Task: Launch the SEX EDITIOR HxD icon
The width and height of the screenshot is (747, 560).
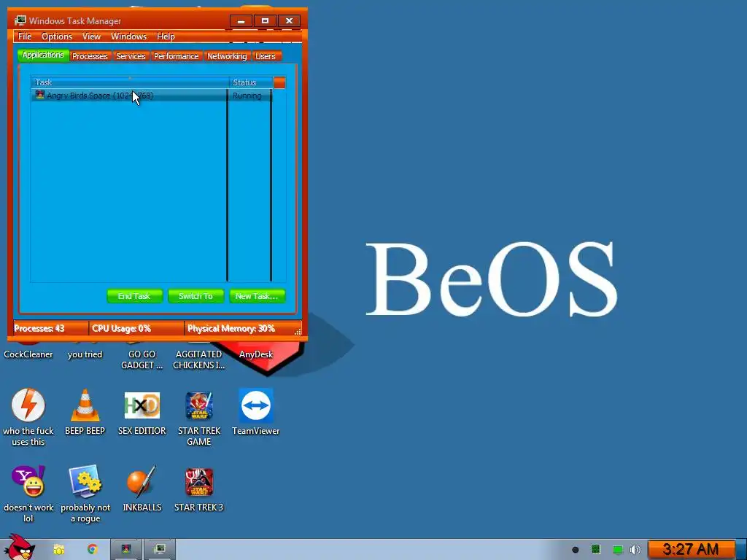Action: coord(142,405)
